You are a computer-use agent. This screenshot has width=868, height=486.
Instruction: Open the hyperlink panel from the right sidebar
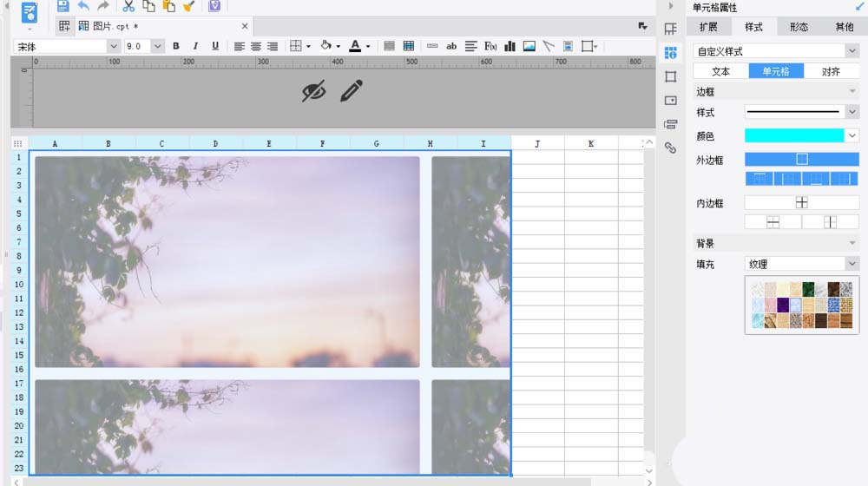tap(670, 148)
